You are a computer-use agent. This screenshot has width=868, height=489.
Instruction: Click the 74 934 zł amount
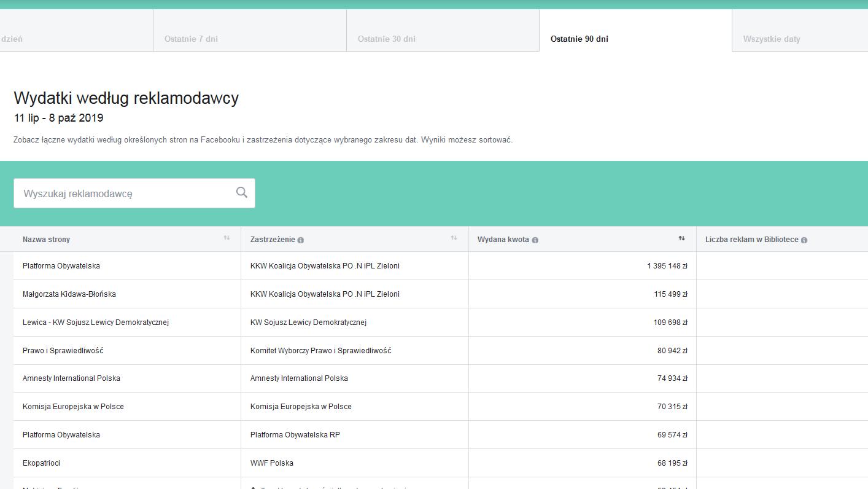pyautogui.click(x=672, y=378)
